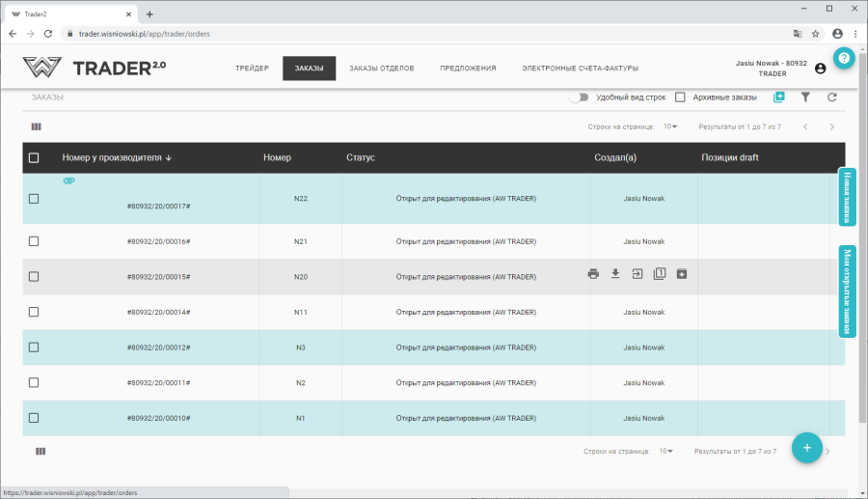Check the 'Архивные заказы' checkbox
Image resolution: width=868 pixels, height=499 pixels.
click(680, 97)
